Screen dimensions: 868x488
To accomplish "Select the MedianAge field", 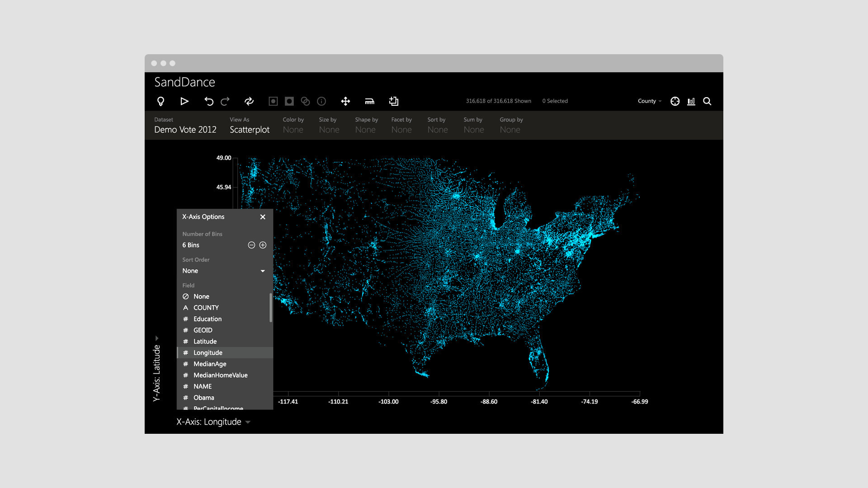I will [x=224, y=364].
